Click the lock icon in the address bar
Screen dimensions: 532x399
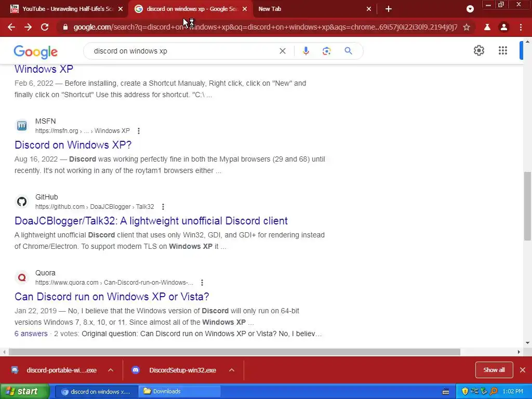coord(65,27)
